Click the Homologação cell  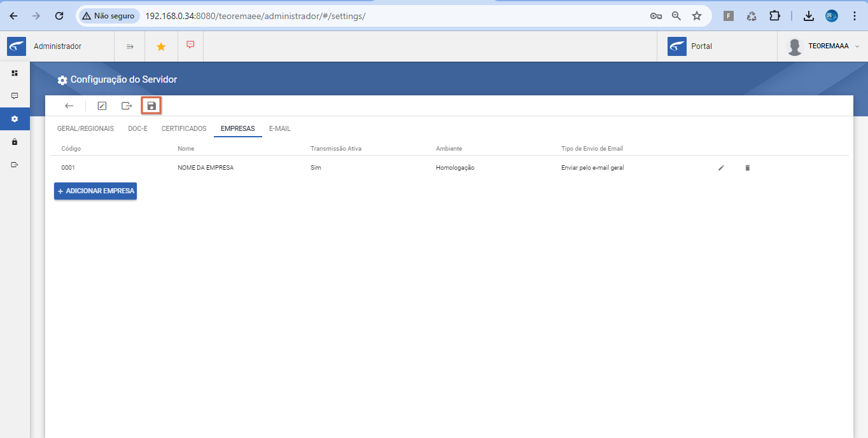coord(455,168)
